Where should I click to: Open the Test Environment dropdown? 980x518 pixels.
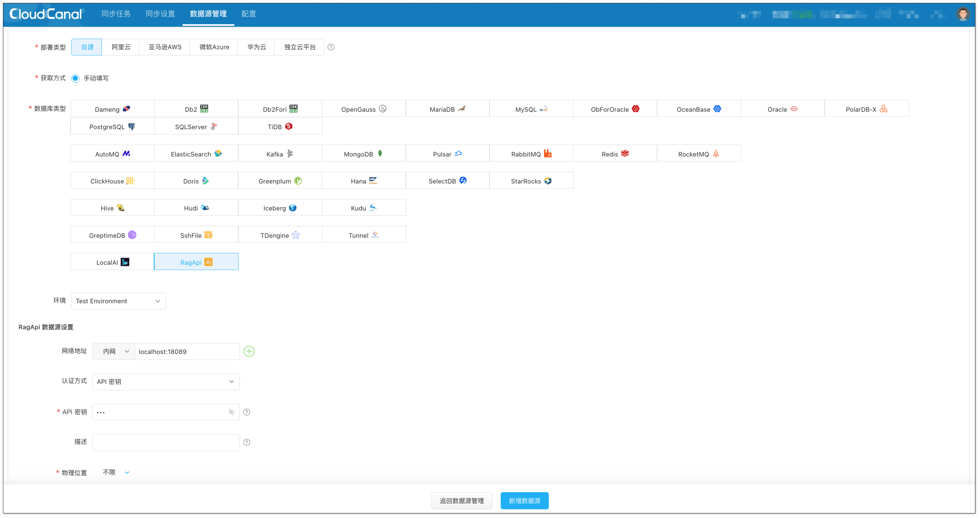pos(118,301)
